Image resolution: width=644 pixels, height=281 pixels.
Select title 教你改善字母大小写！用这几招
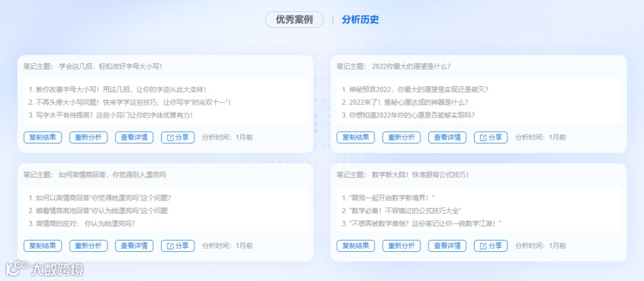pyautogui.click(x=117, y=89)
